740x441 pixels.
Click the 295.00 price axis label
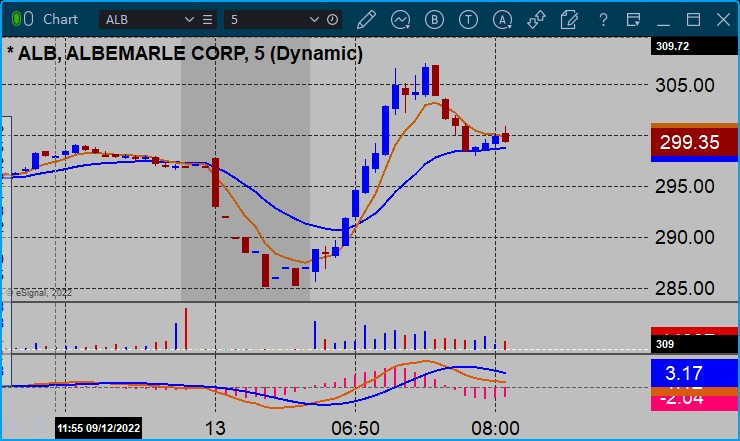point(685,187)
